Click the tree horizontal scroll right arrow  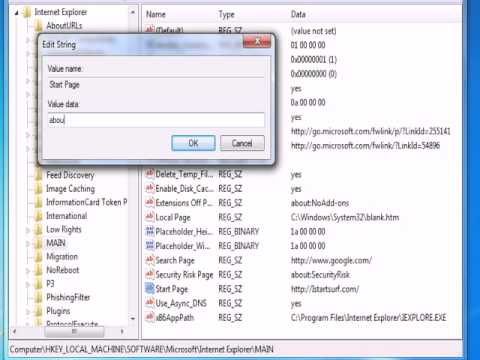pyautogui.click(x=123, y=331)
